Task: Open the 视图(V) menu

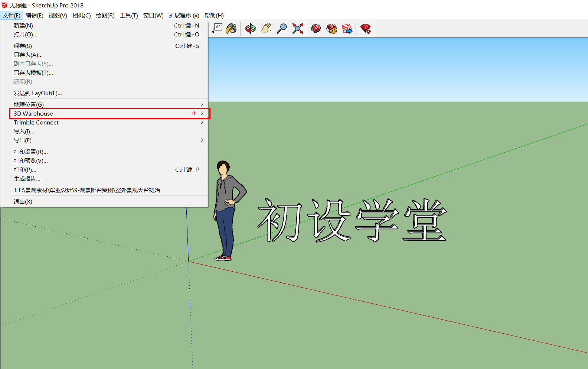Action: point(58,15)
